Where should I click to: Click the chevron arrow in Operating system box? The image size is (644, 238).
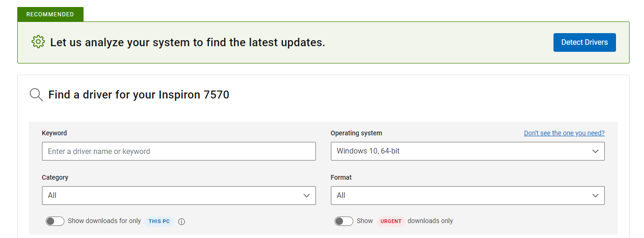[x=595, y=151]
